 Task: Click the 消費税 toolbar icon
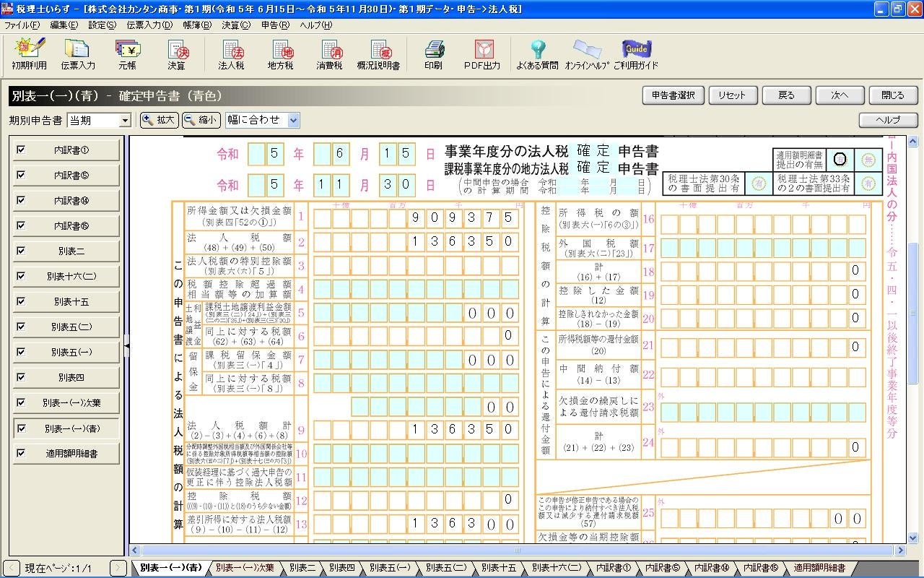coord(329,54)
